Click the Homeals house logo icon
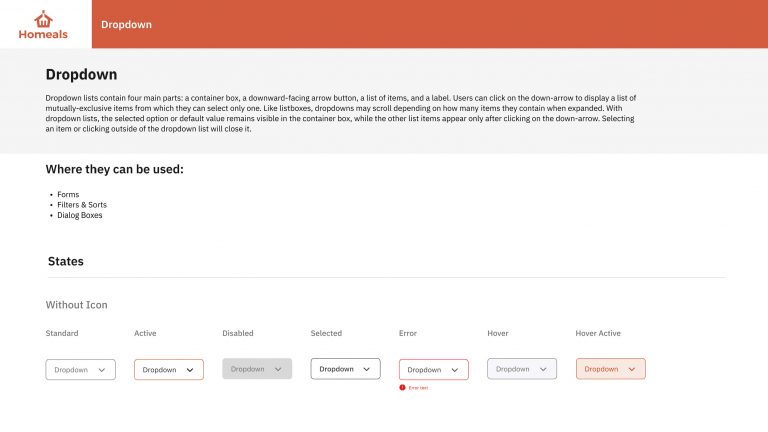 (x=43, y=19)
